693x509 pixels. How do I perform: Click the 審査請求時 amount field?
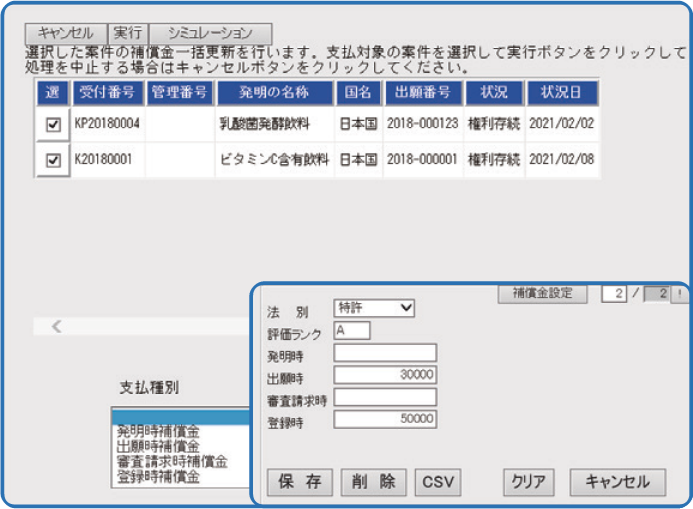tap(385, 397)
